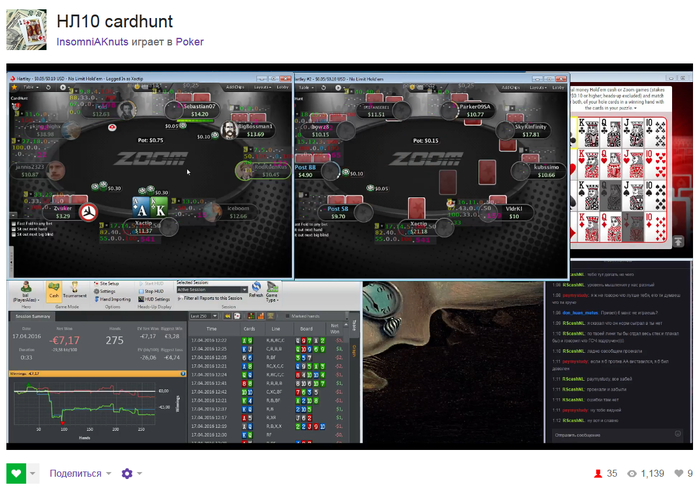Click the red-green grid icon in hands toolbar
The image size is (700, 500).
click(x=251, y=316)
